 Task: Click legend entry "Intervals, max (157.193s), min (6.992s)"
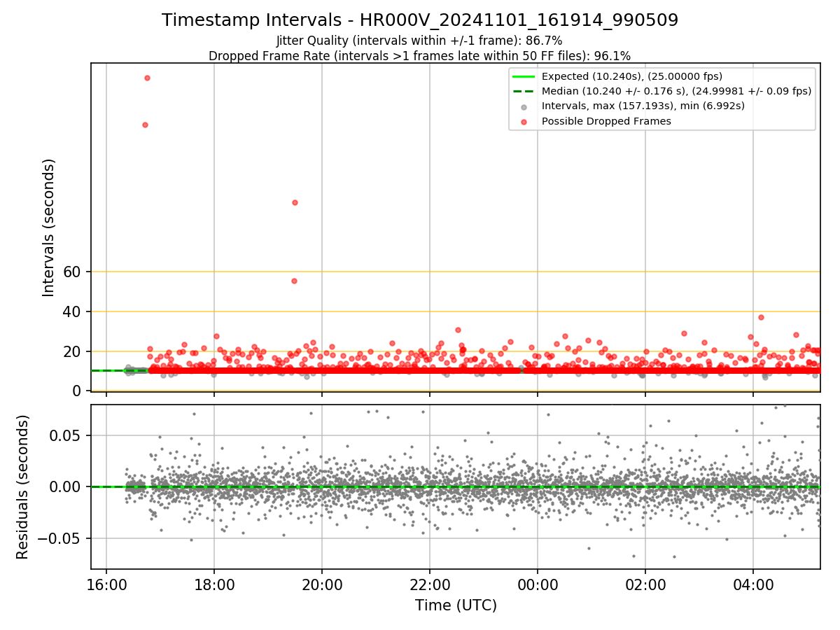click(x=643, y=106)
